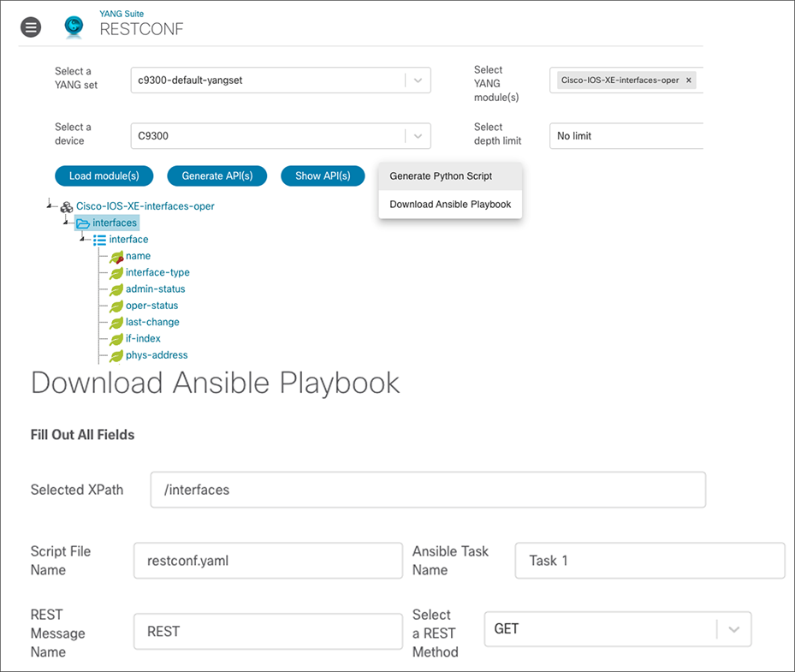Image resolution: width=795 pixels, height=672 pixels.
Task: Click the Ansible Task Name field
Action: [x=650, y=561]
